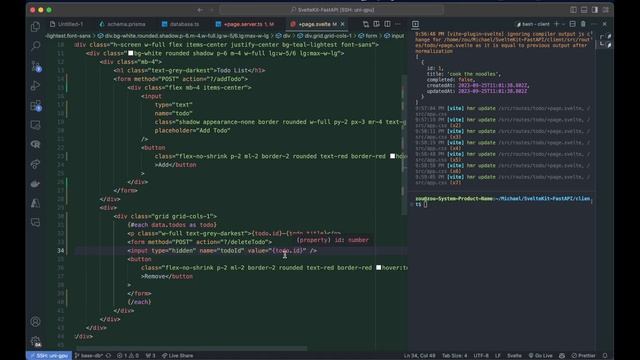Select bash - client terminal label

[x=533, y=24]
